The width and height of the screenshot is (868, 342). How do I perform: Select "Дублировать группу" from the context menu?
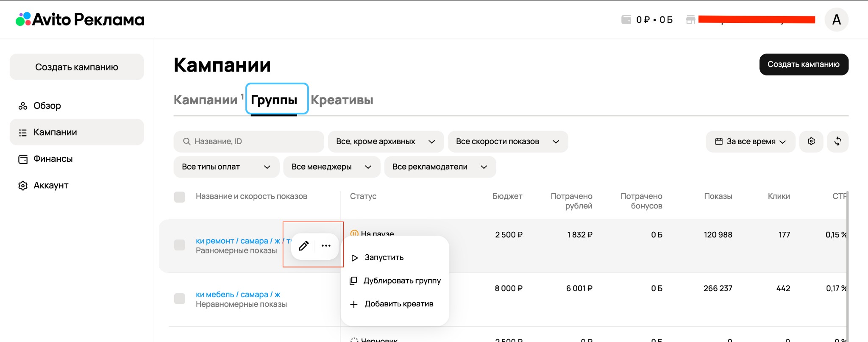[x=402, y=281]
